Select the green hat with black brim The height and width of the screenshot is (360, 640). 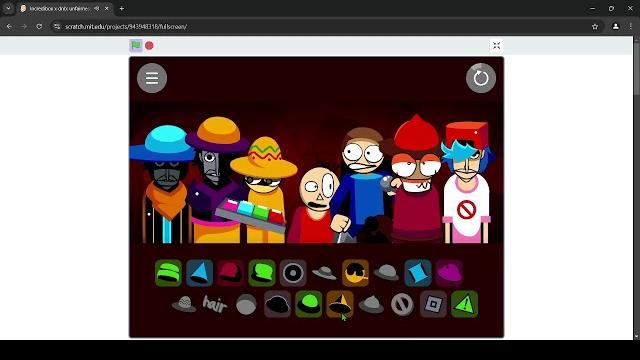click(x=262, y=273)
